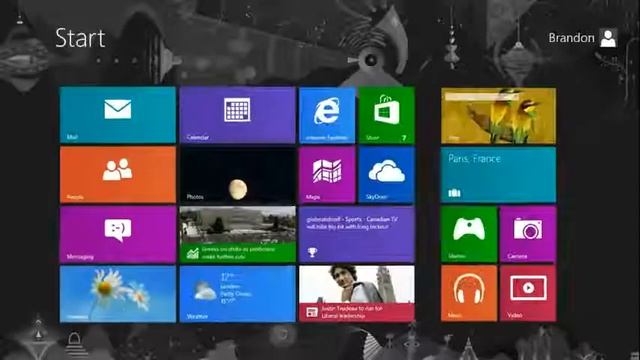The image size is (640, 360).
Task: Click the Brandon user name
Action: point(571,38)
